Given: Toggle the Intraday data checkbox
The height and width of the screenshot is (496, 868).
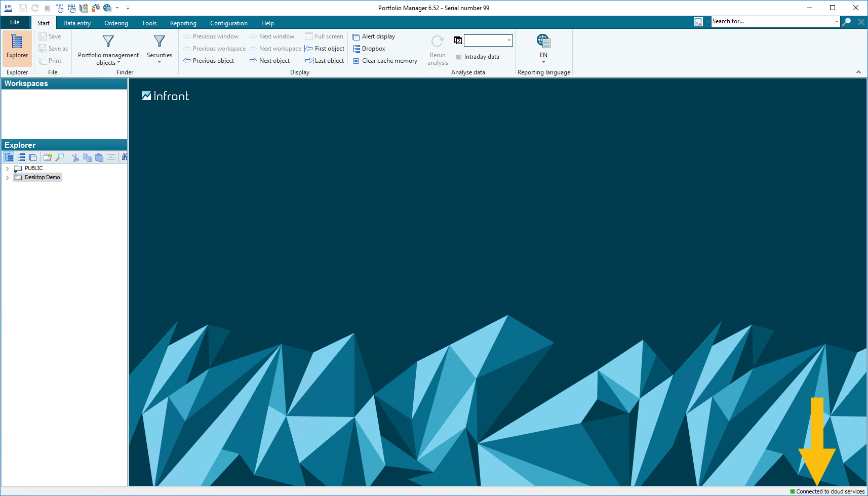Looking at the screenshot, I should click(x=459, y=57).
